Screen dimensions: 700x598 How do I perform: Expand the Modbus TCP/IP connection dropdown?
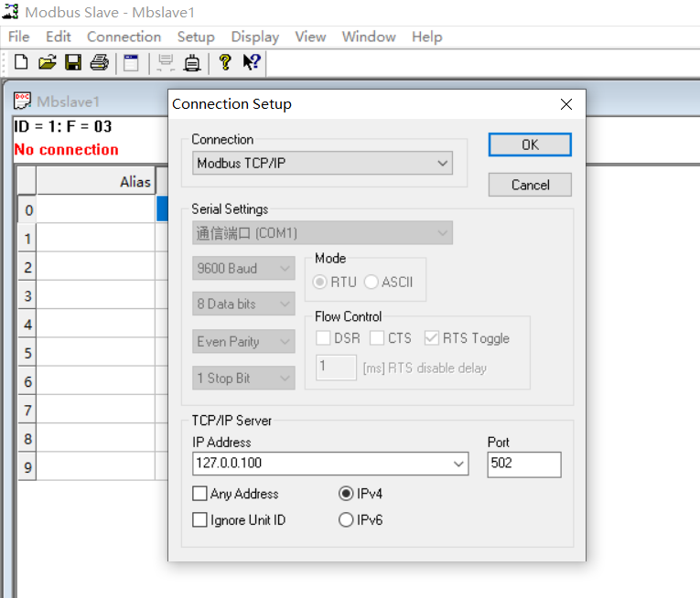[322, 163]
